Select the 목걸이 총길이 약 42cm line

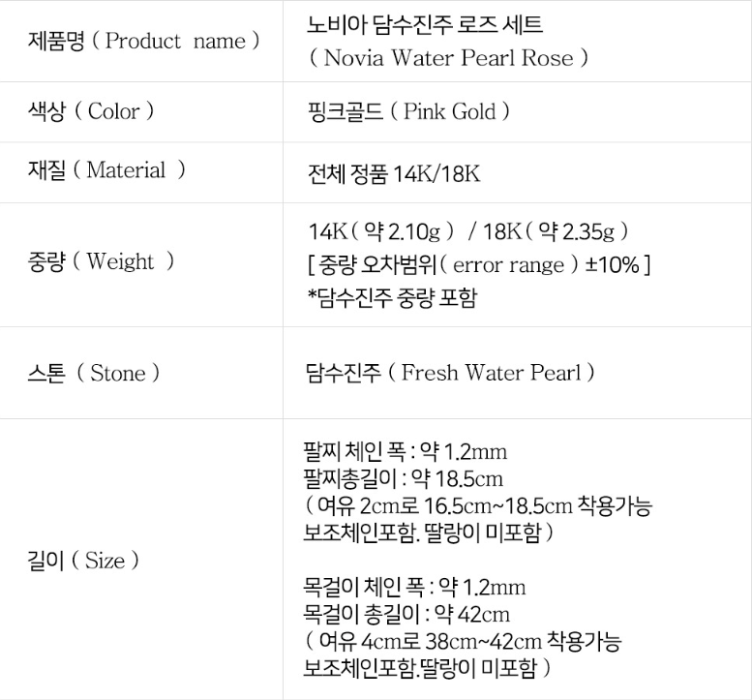tap(406, 614)
